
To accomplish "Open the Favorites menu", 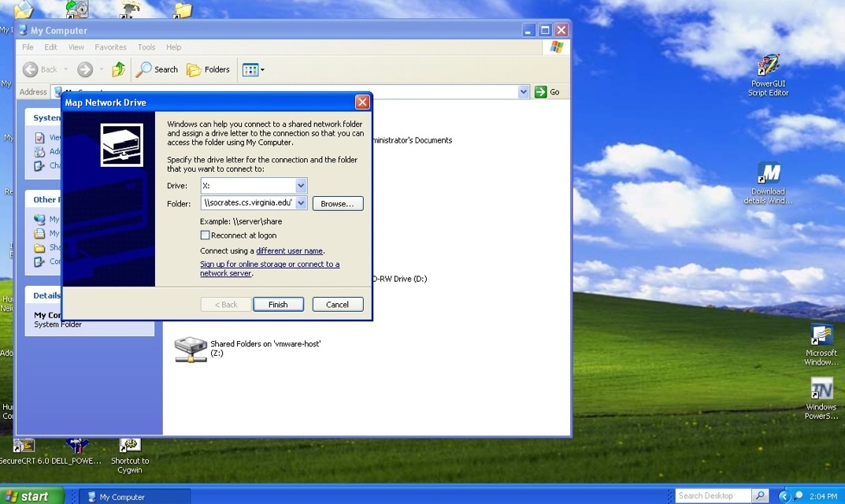I will [110, 47].
